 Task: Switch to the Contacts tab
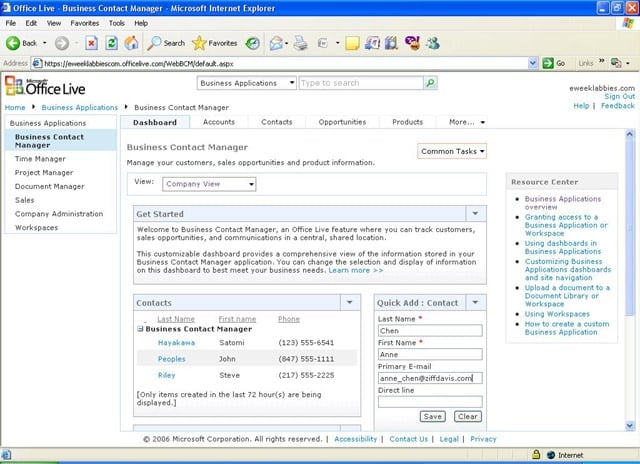(x=276, y=122)
